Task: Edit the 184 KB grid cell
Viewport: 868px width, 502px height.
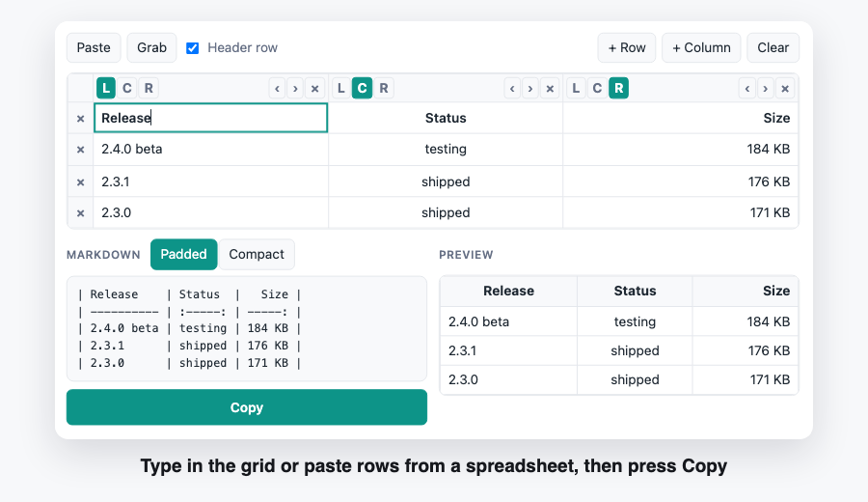Action: pos(680,149)
